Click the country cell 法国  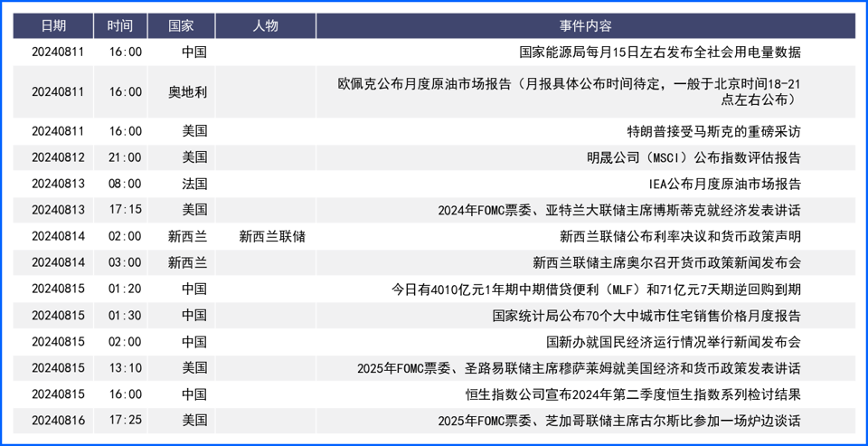tap(194, 184)
